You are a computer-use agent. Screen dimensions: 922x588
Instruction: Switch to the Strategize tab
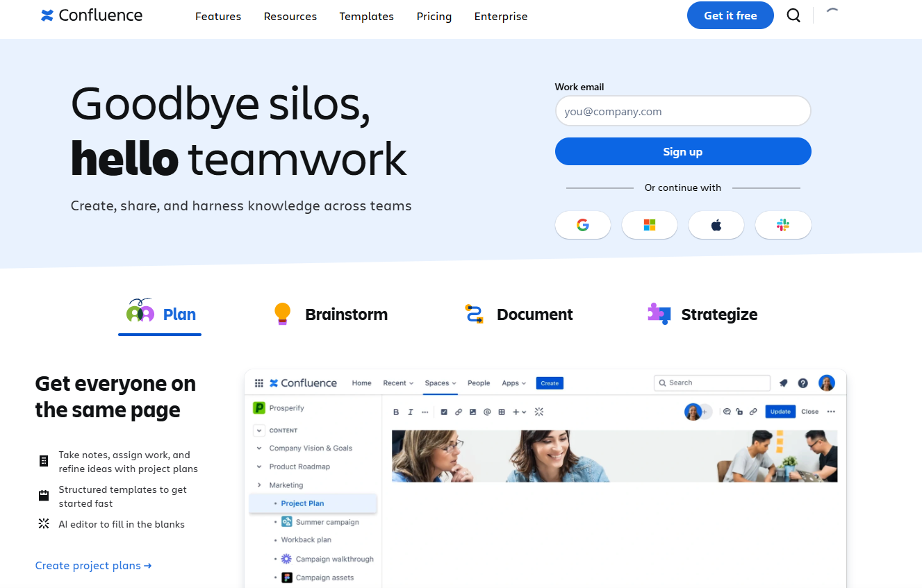702,314
